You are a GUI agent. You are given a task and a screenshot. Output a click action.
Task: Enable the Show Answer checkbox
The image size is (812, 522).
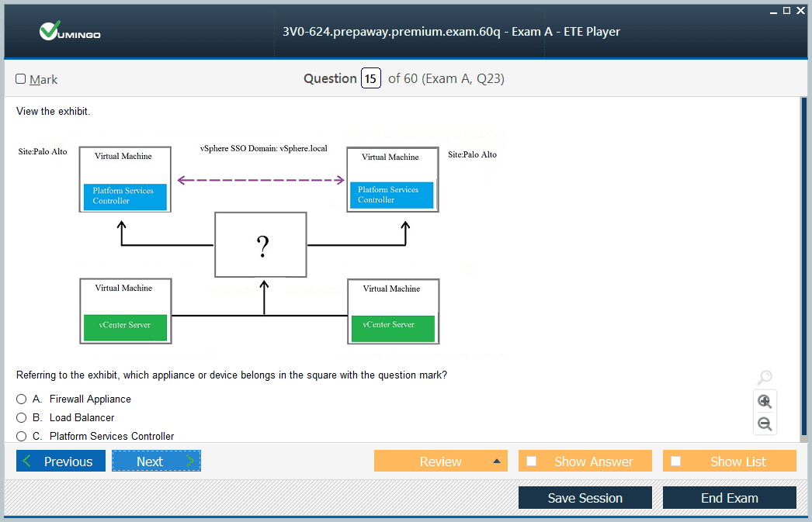pyautogui.click(x=532, y=462)
